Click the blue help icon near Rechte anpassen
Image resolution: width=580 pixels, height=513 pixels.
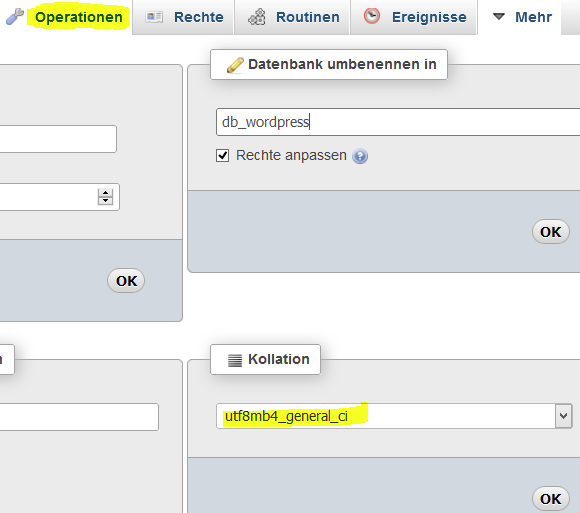[360, 156]
